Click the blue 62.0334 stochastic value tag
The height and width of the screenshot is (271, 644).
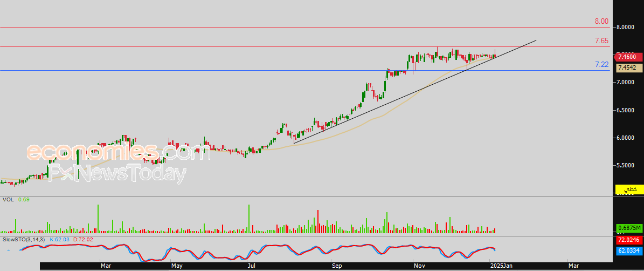tap(629, 250)
